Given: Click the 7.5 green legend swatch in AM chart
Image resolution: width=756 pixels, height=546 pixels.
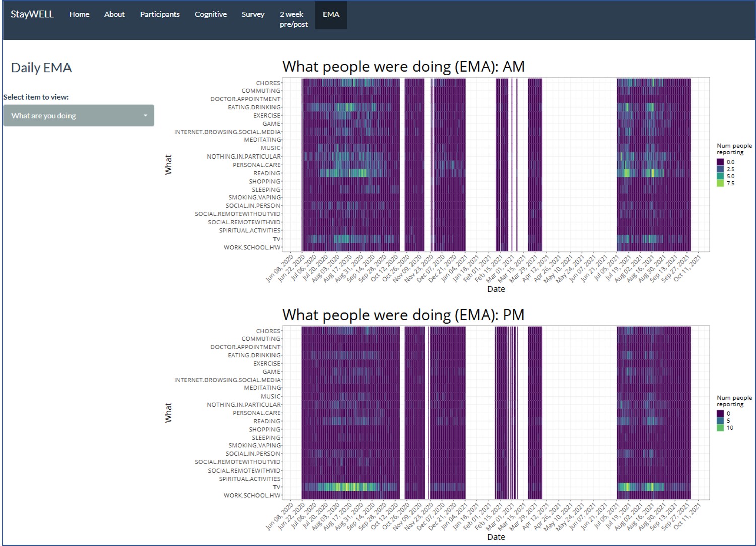Looking at the screenshot, I should pyautogui.click(x=720, y=183).
